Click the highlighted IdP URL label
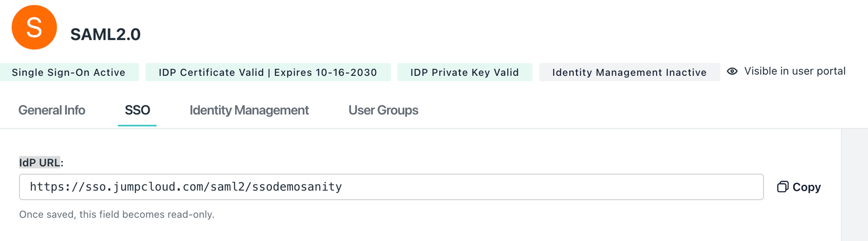 [x=40, y=163]
